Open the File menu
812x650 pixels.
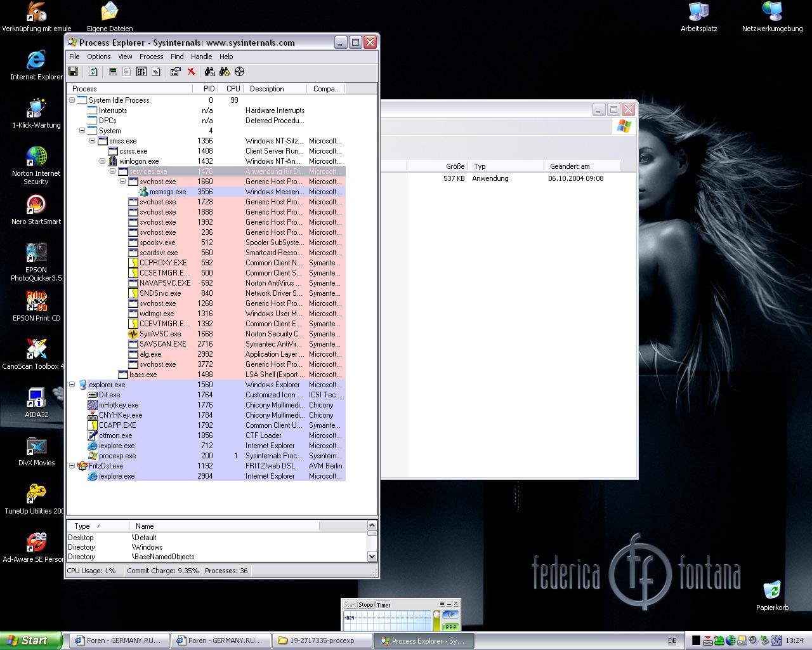(74, 56)
